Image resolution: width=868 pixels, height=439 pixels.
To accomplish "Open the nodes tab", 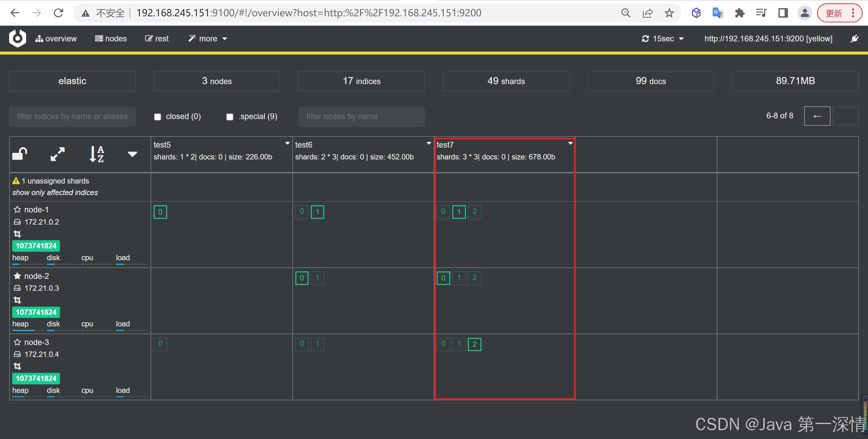I will (111, 39).
